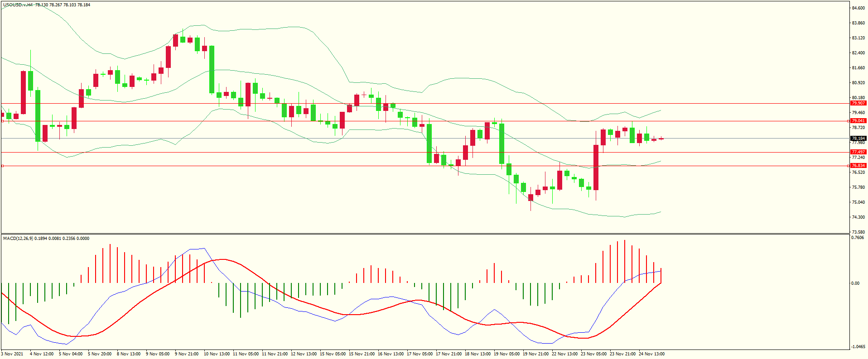Click the -1.0465 MACD scale value
This screenshot has height=359, width=868.
point(859,347)
